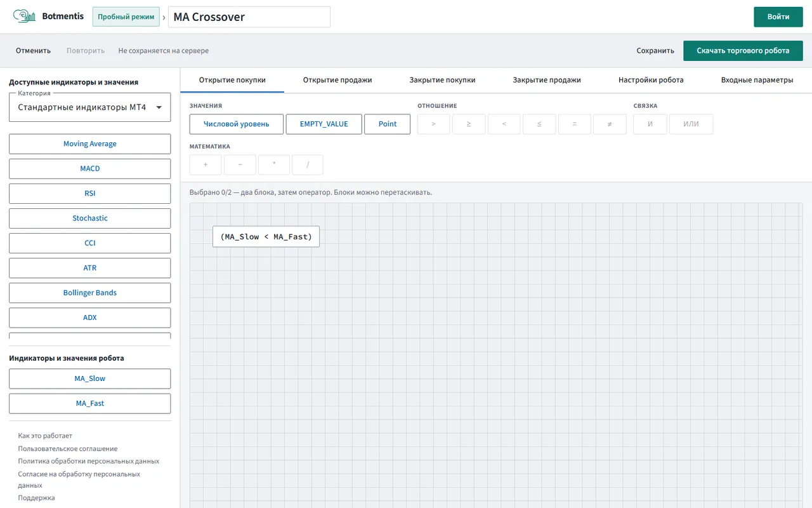Add the Stochastic indicator
This screenshot has height=508, width=812.
point(90,218)
